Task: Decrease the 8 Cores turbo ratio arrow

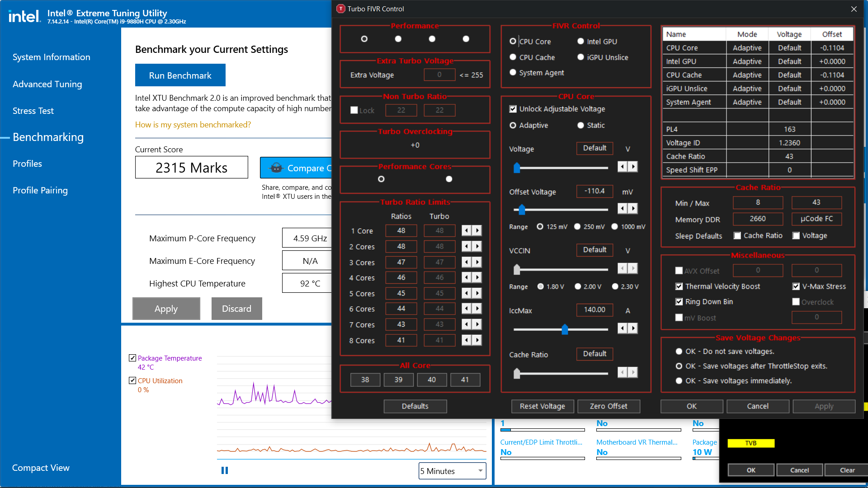Action: pos(467,340)
